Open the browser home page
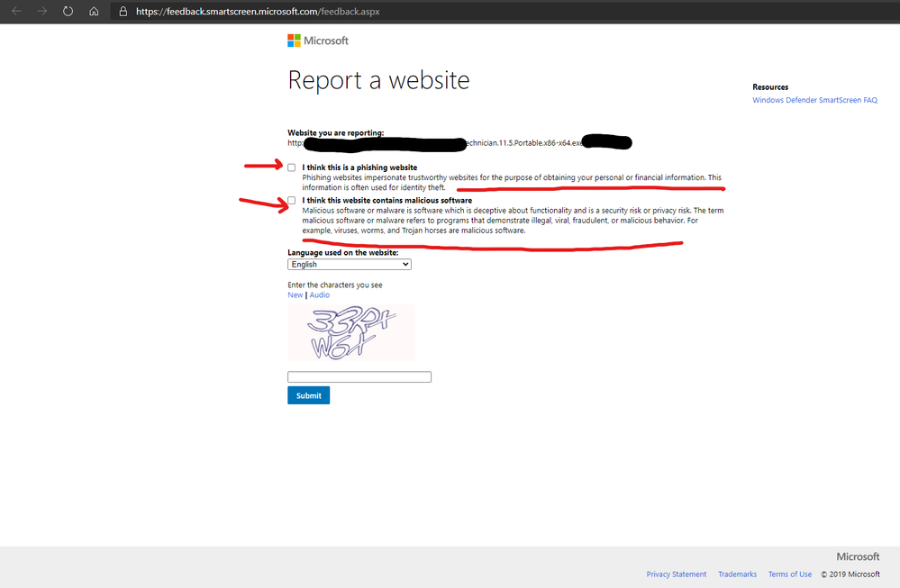Viewport: 900px width, 588px height. pyautogui.click(x=94, y=12)
